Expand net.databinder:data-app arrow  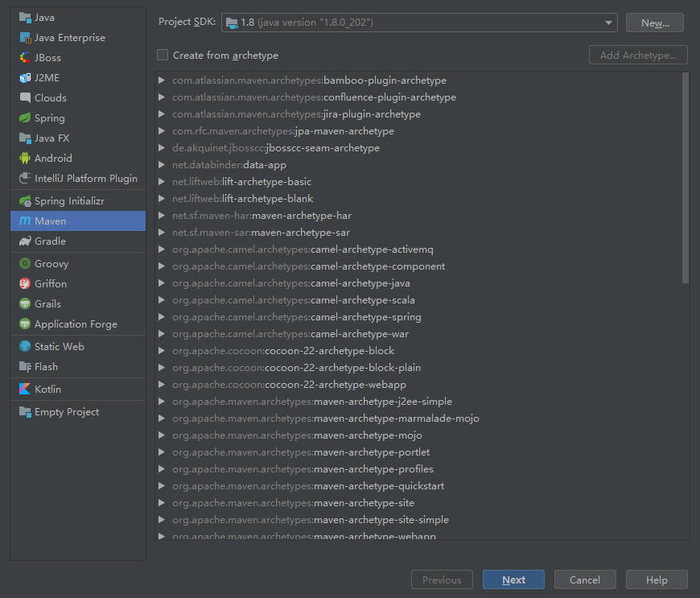click(162, 165)
